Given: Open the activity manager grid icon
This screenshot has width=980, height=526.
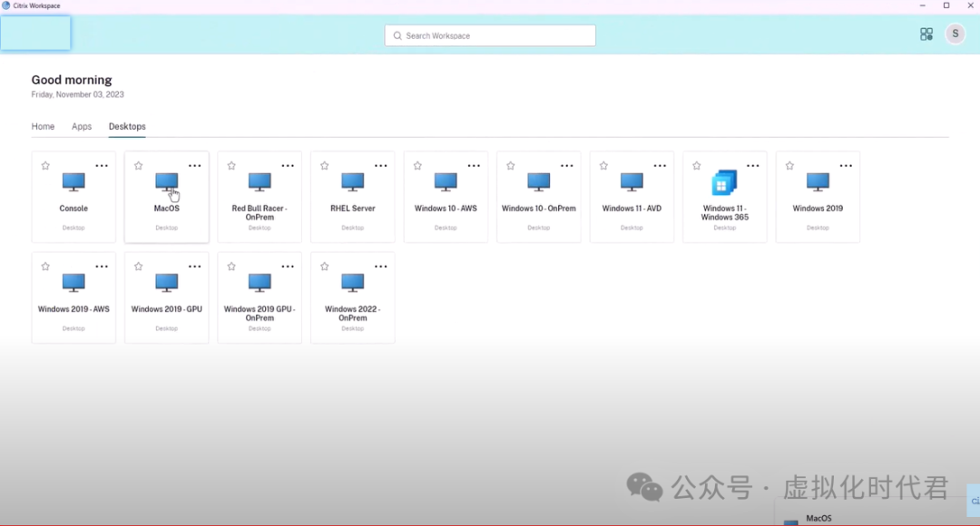Looking at the screenshot, I should [x=926, y=34].
